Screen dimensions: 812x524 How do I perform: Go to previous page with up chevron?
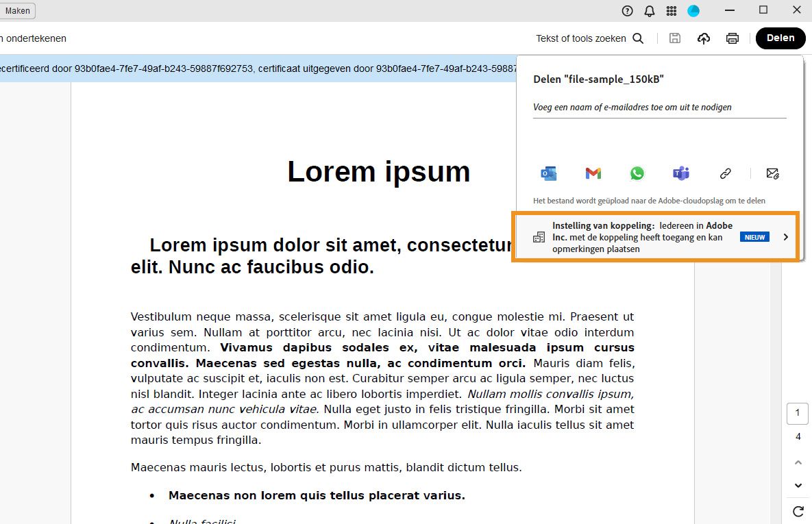pos(797,461)
